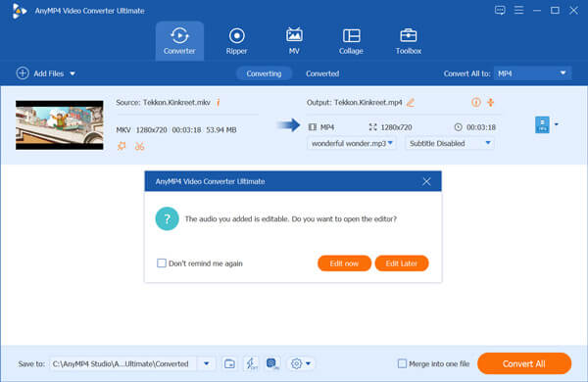Open the Toolbox tab
Image resolution: width=588 pixels, height=382 pixels.
[x=409, y=41]
